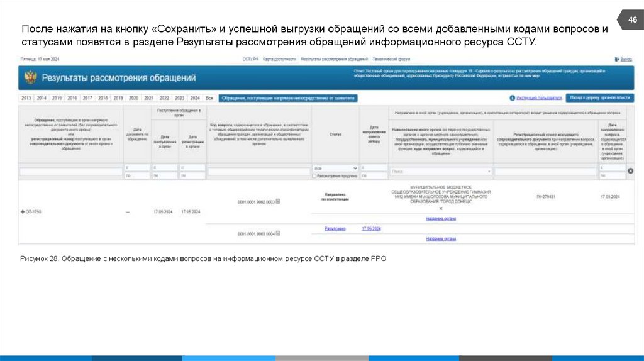This screenshot has width=644, height=361.
Task: Click the first 'Название органа' link
Action: tap(441, 219)
